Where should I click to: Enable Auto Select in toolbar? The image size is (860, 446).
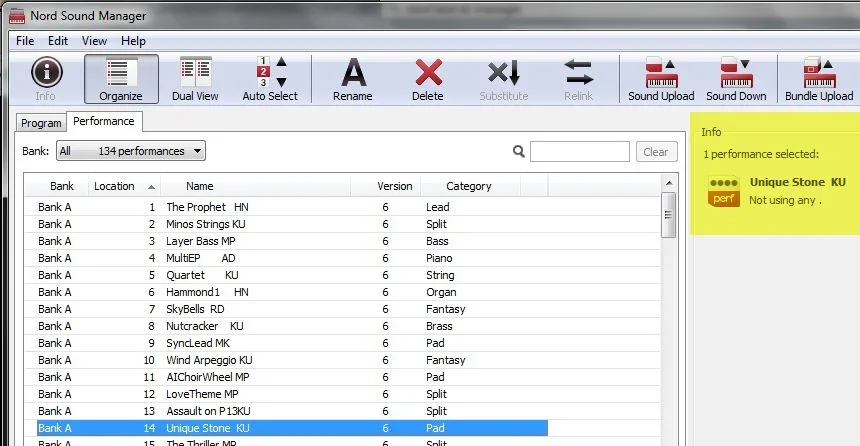(270, 80)
